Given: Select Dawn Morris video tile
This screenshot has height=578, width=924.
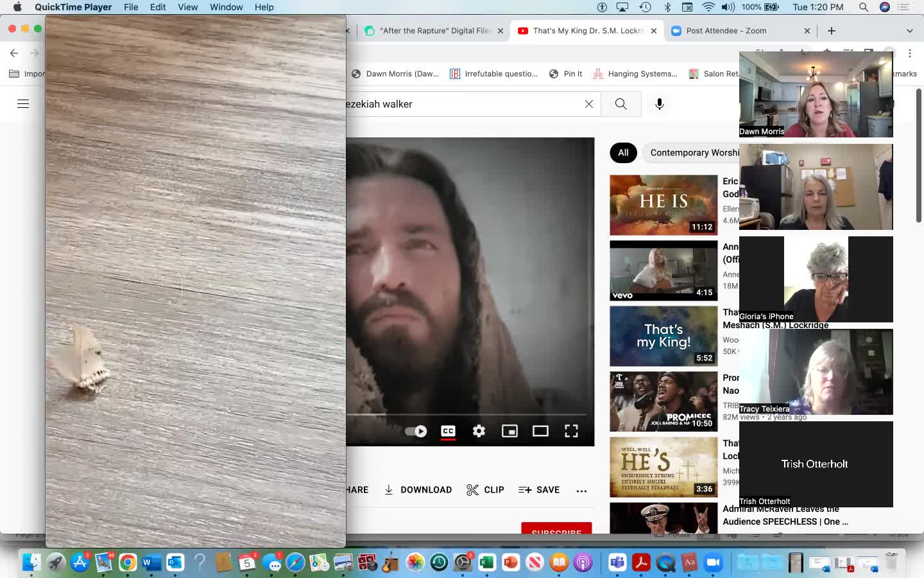Looking at the screenshot, I should pyautogui.click(x=816, y=94).
